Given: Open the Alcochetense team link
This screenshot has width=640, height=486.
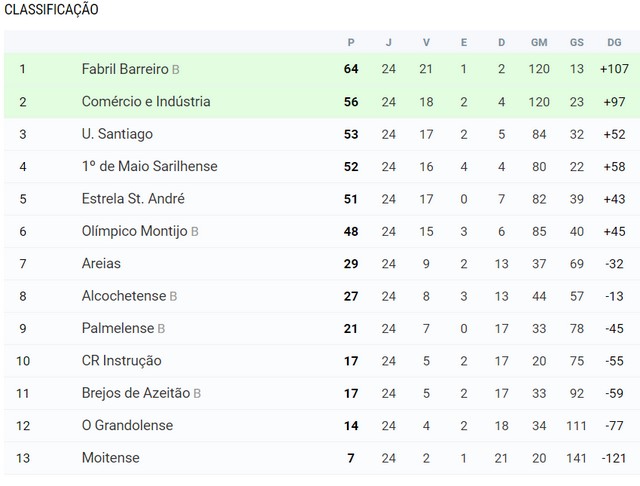Looking at the screenshot, I should click(x=124, y=296).
